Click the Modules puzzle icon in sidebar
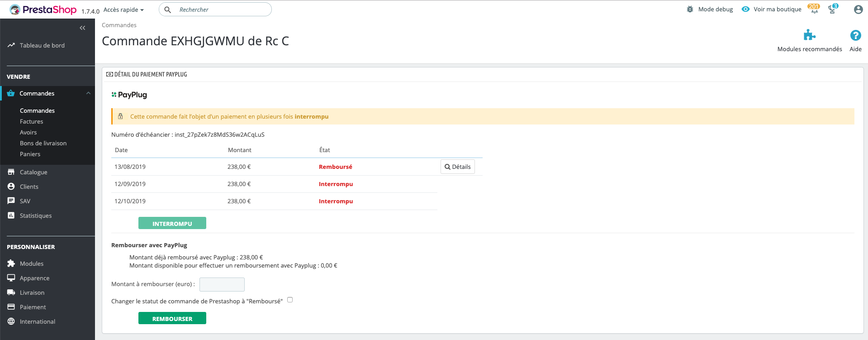This screenshot has height=340, width=868. coord(11,263)
